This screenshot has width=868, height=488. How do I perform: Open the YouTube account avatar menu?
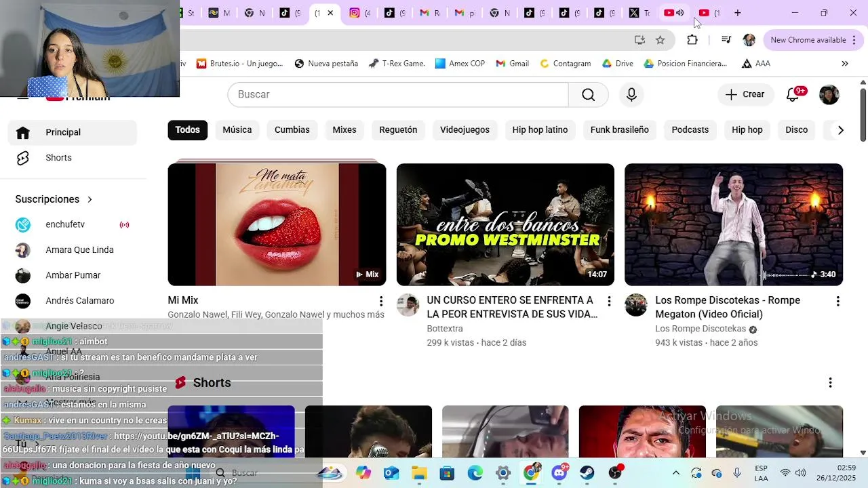829,94
